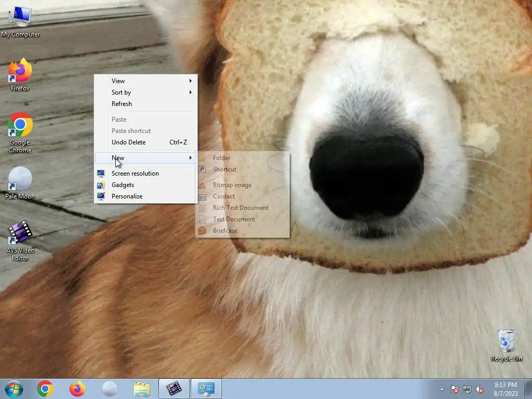Create a new Bitmap image

[x=243, y=185]
